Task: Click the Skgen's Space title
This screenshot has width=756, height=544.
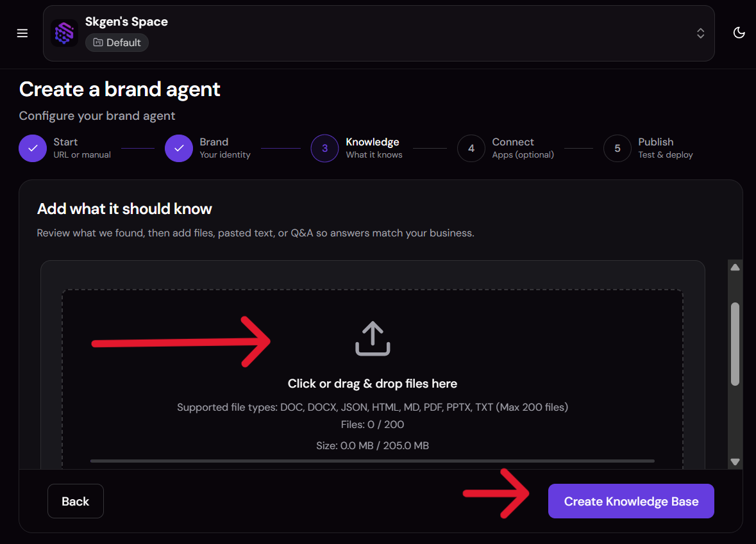Action: (126, 22)
